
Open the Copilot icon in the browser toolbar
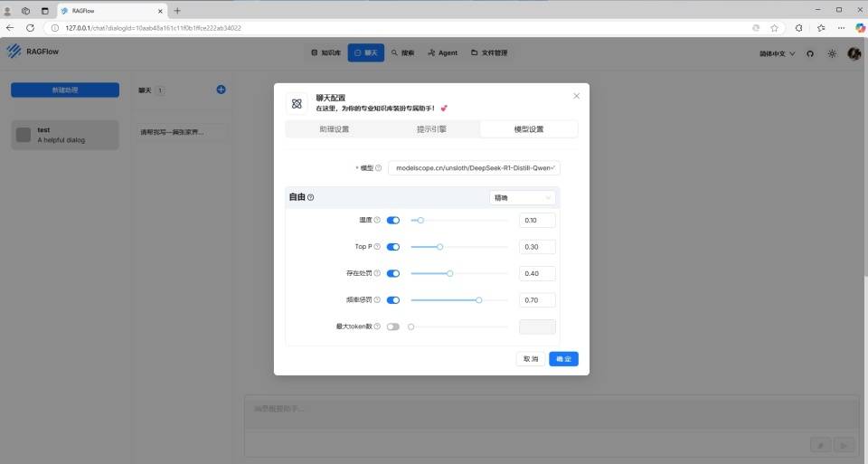tap(860, 28)
